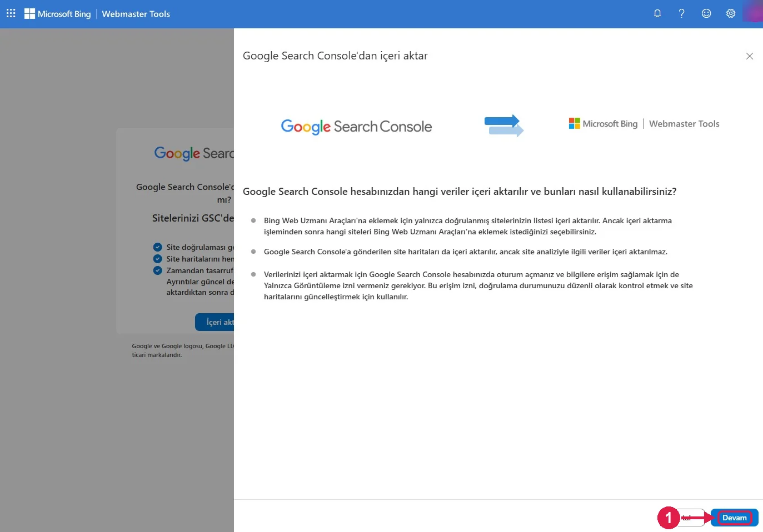Click the İçeri aktar button in background page
Image resolution: width=763 pixels, height=532 pixels.
coord(215,322)
